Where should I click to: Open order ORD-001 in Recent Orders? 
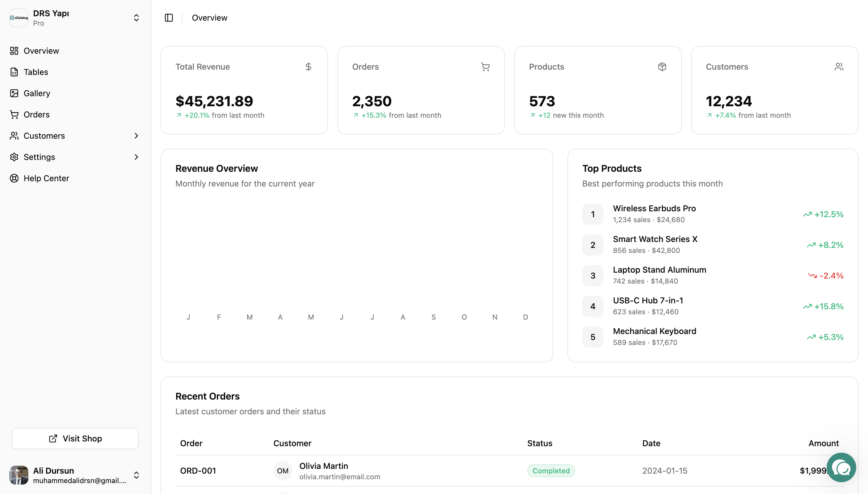click(x=198, y=471)
